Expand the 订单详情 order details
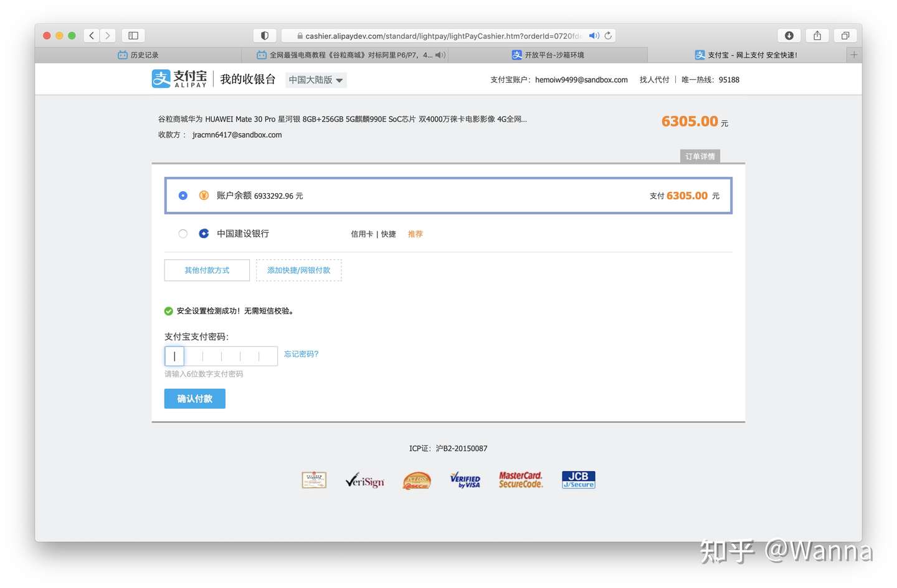This screenshot has width=897, height=588. click(700, 156)
